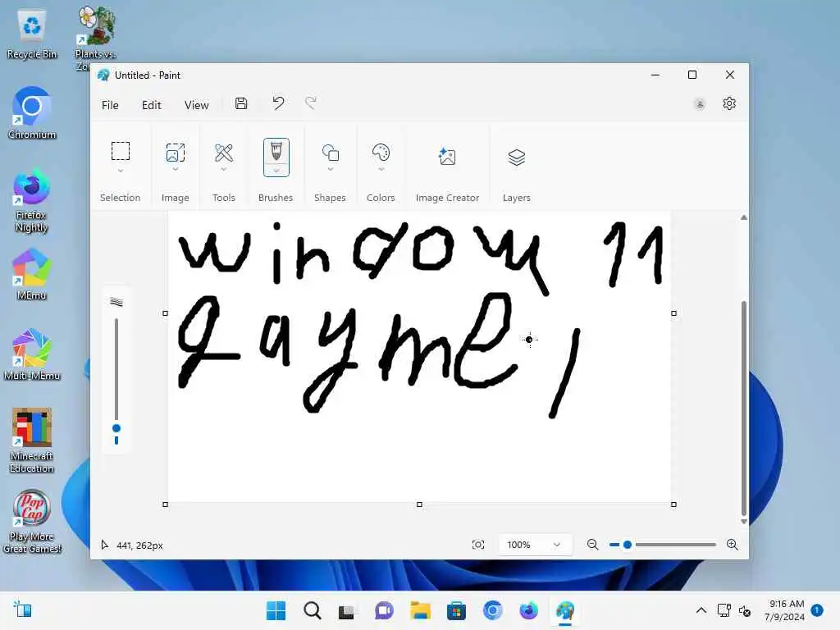Click the Recycle Bin desktop icon
The height and width of the screenshot is (630, 840).
tap(32, 34)
